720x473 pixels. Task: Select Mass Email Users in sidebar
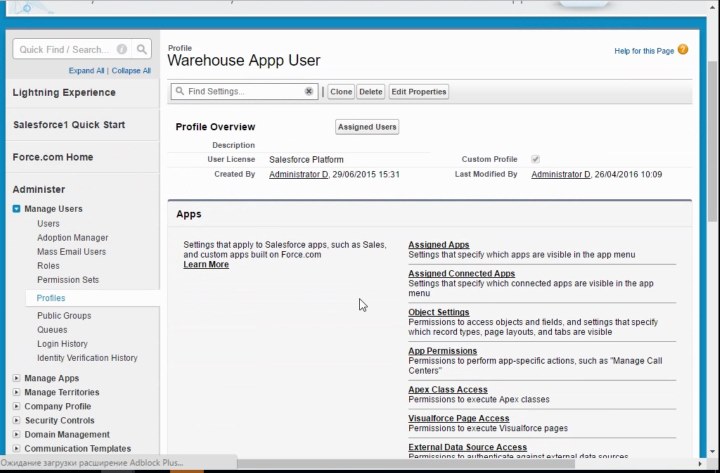tap(71, 252)
